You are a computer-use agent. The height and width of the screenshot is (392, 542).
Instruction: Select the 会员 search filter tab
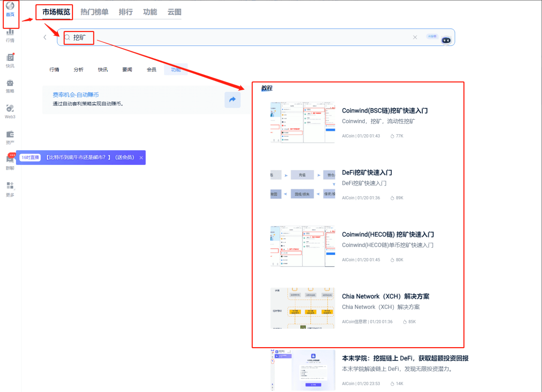152,69
